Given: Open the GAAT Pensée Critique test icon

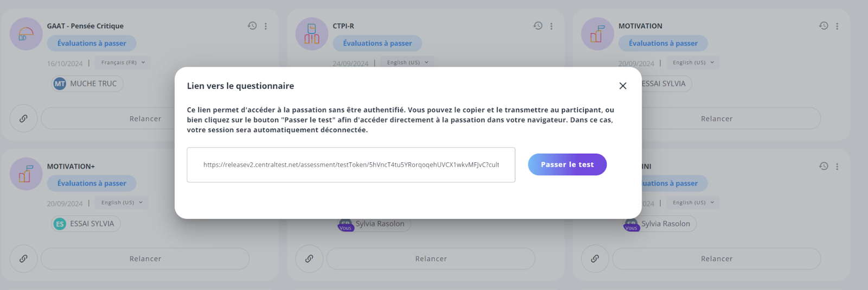Looking at the screenshot, I should [26, 34].
